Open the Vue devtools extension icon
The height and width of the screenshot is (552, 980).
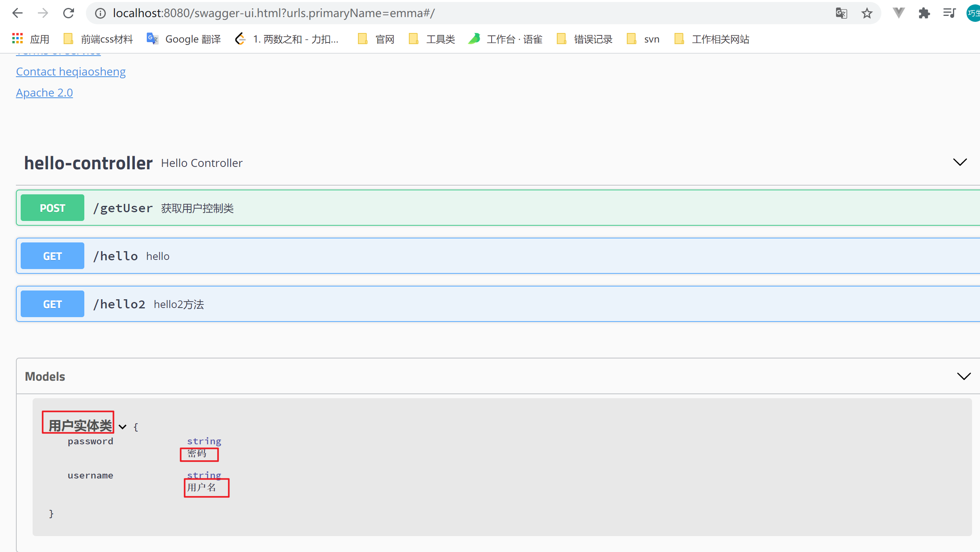(x=898, y=13)
